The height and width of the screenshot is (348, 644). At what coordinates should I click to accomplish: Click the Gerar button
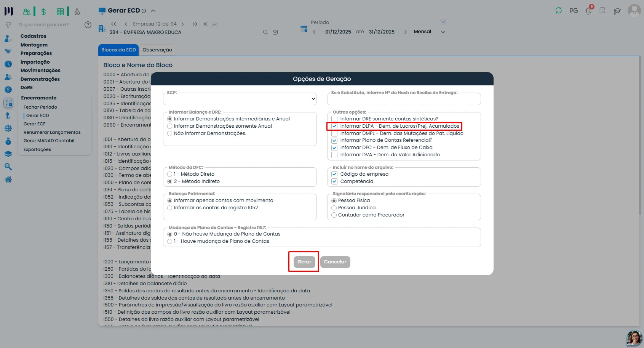(x=304, y=262)
